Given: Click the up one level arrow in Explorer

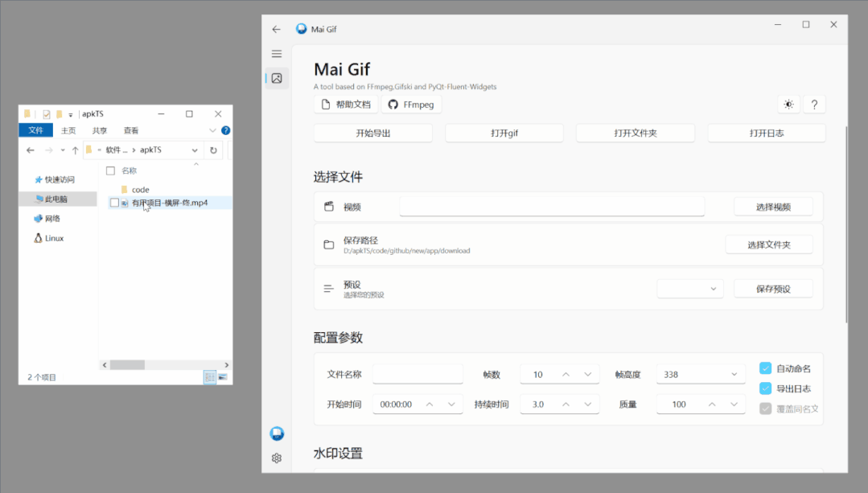Looking at the screenshot, I should [x=76, y=150].
